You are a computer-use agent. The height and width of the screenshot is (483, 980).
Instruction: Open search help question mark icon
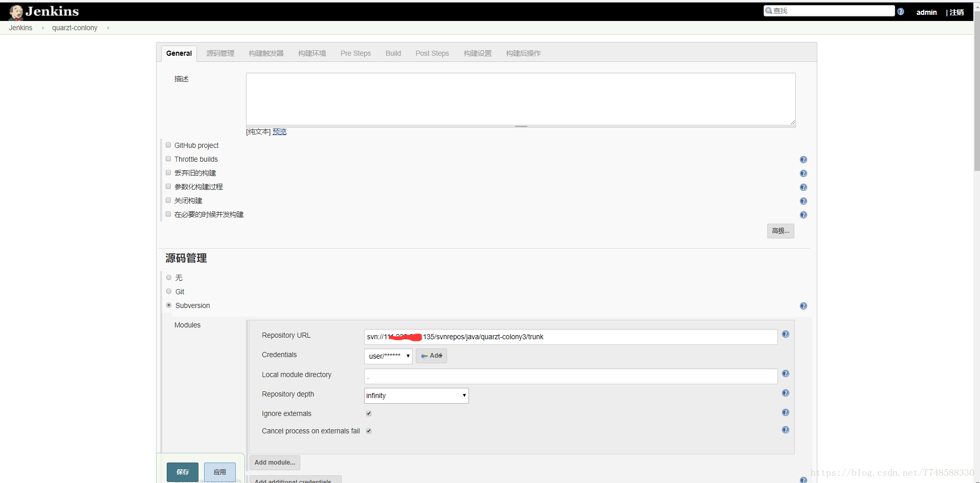(x=901, y=11)
